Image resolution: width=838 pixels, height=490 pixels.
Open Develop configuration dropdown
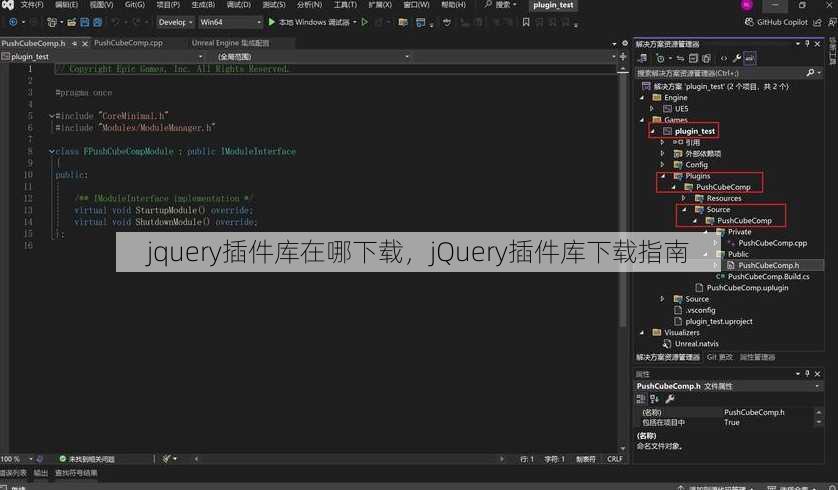175,22
